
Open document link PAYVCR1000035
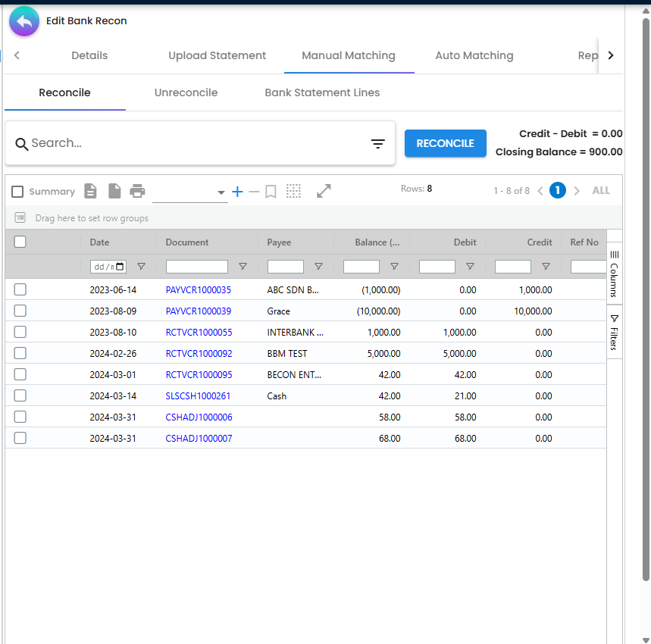[198, 290]
